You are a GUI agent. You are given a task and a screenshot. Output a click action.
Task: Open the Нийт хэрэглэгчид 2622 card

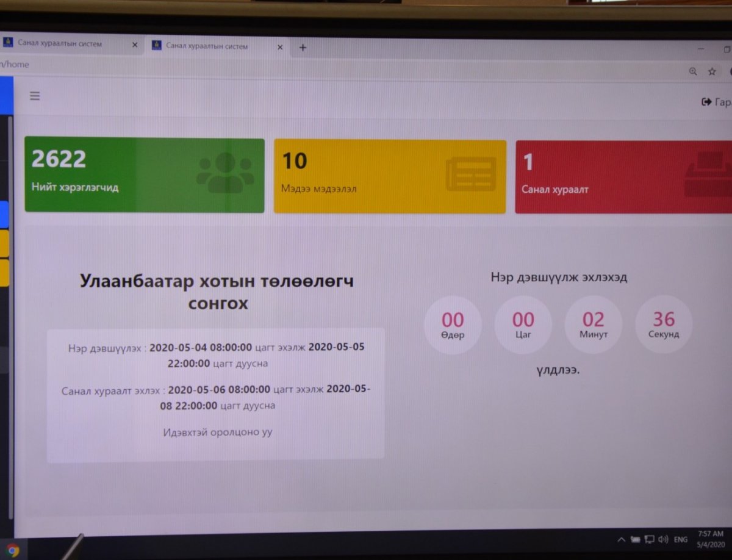144,176
